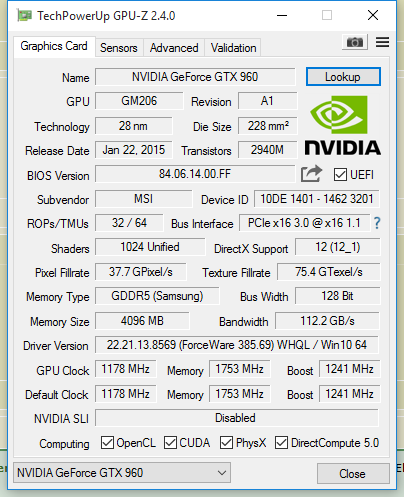Toggle the DirectCompute 5.0 checkbox

(281, 443)
